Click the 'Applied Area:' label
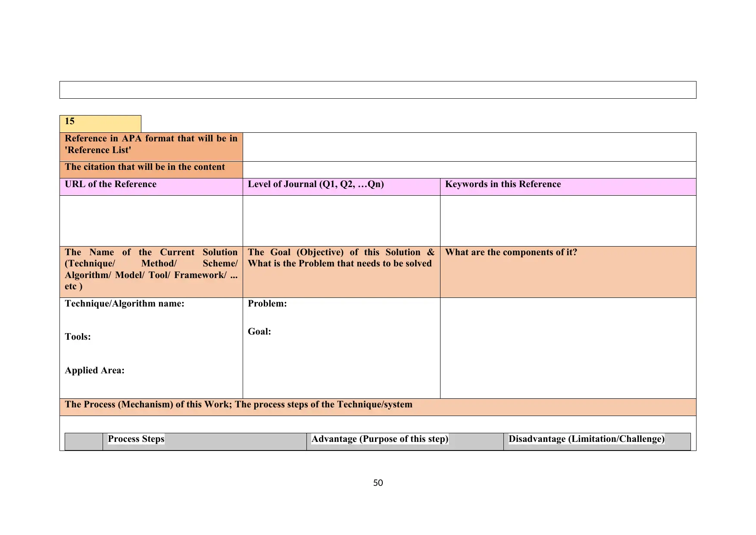 coord(94,370)
